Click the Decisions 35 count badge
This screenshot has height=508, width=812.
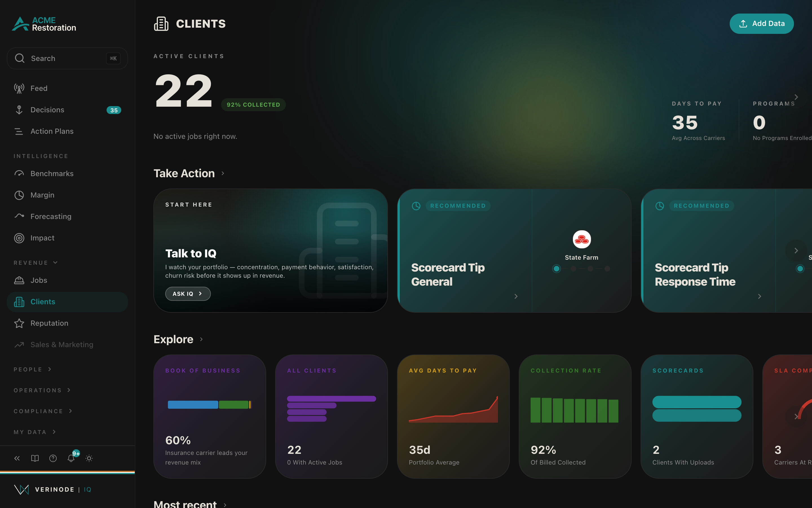coord(114,110)
